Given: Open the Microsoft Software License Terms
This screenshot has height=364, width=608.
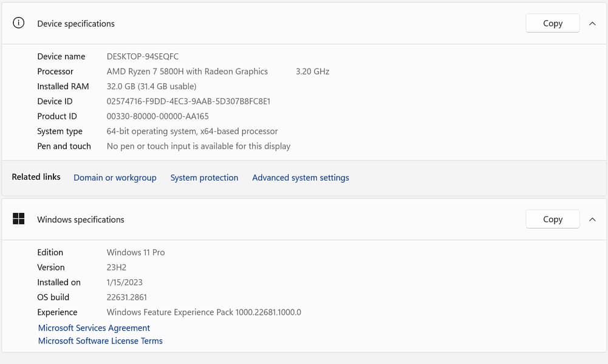Looking at the screenshot, I should [100, 341].
